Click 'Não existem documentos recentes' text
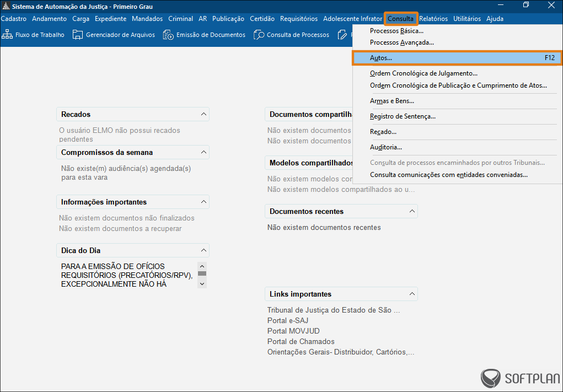Screen dimensions: 563x392 click(324, 227)
